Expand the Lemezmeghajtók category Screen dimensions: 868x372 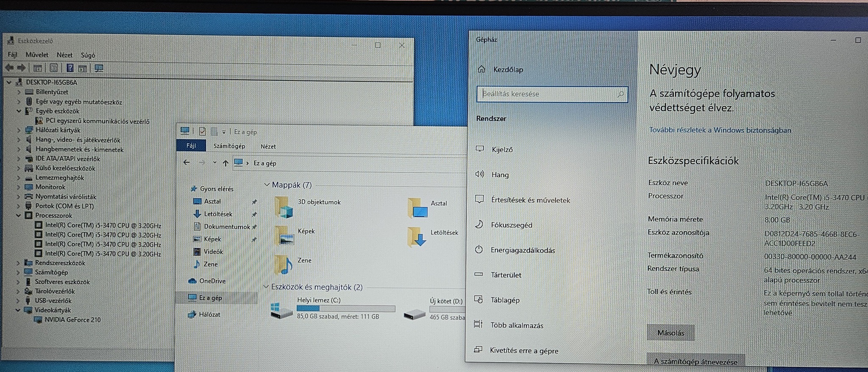tap(19, 178)
